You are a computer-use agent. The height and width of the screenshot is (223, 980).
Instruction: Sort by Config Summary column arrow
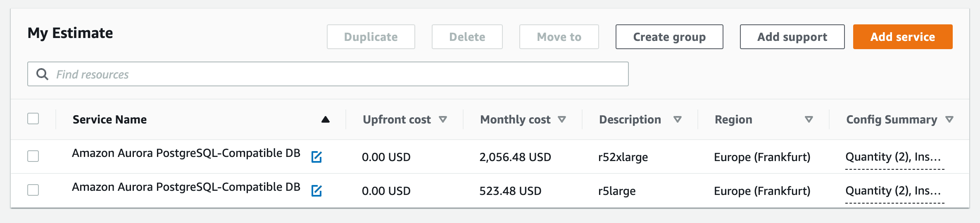click(x=949, y=119)
